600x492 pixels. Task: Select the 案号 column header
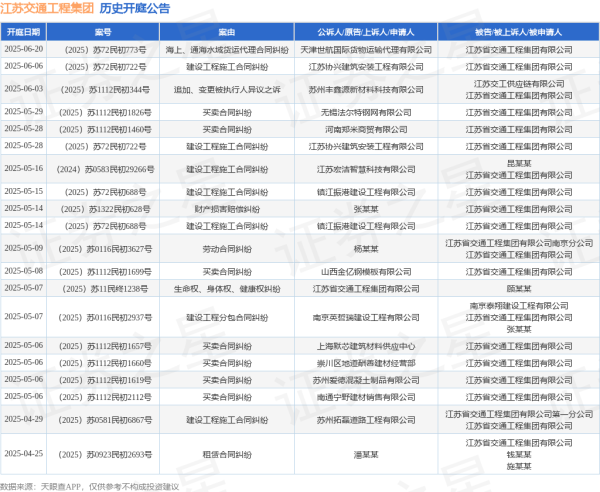click(103, 32)
